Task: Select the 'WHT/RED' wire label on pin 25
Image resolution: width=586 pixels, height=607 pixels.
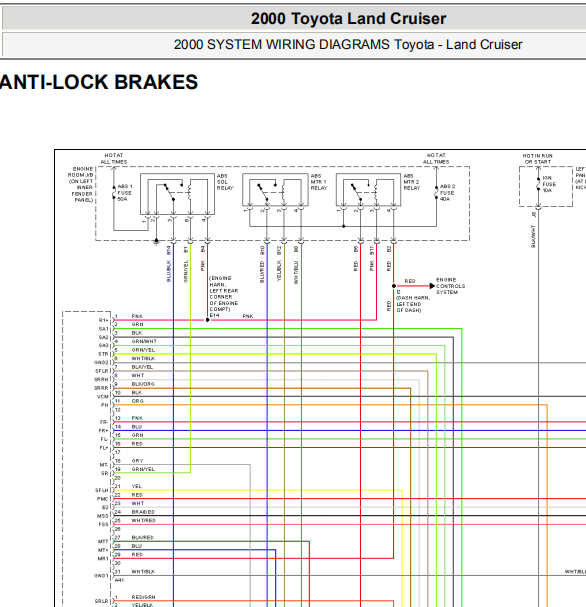Action: 144,520
